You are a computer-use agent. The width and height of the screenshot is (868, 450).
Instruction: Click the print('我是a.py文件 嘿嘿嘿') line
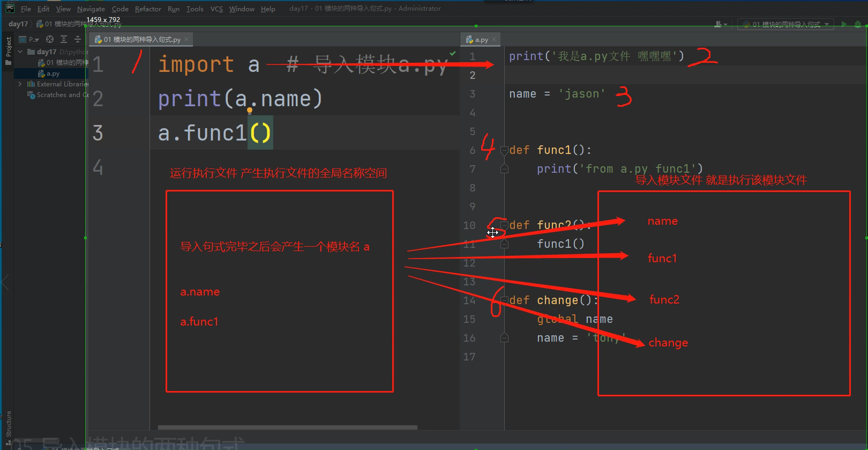(x=596, y=56)
